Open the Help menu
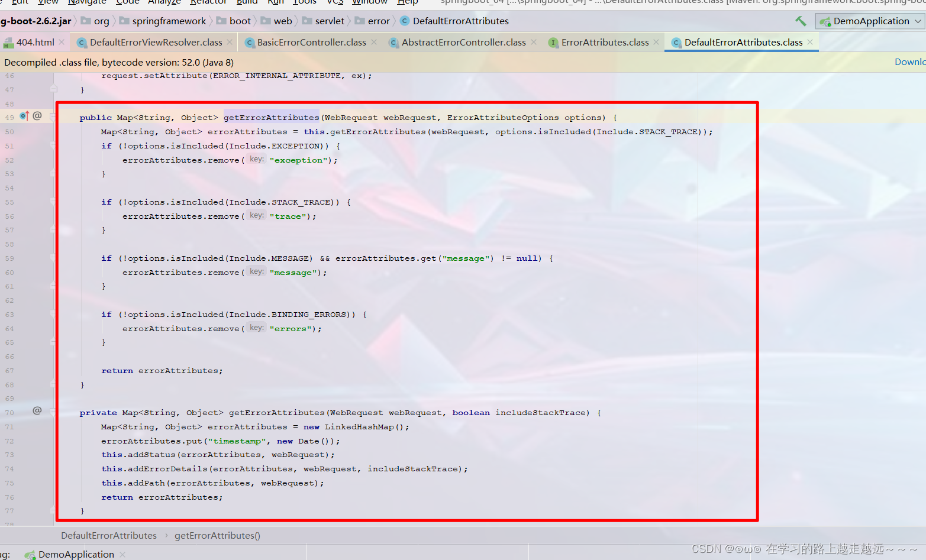The image size is (926, 560). coord(408,2)
